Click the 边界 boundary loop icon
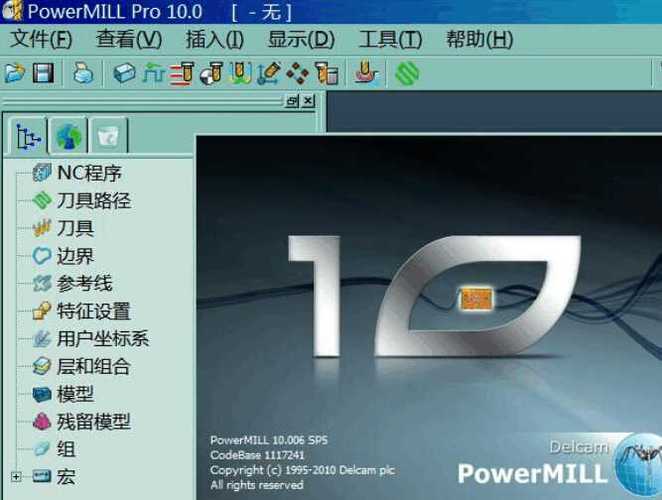Image resolution: width=662 pixels, height=500 pixels. tap(42, 256)
